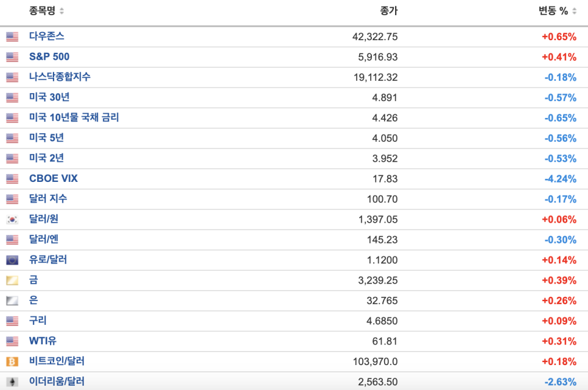Click the -2.63% change value
The height and width of the screenshot is (390, 588).
click(560, 381)
